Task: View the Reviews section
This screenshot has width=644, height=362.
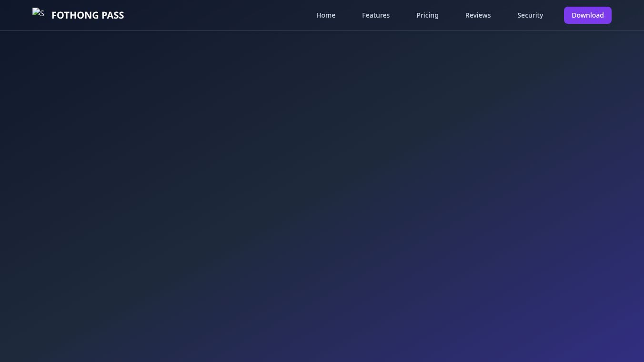Action: tap(478, 15)
